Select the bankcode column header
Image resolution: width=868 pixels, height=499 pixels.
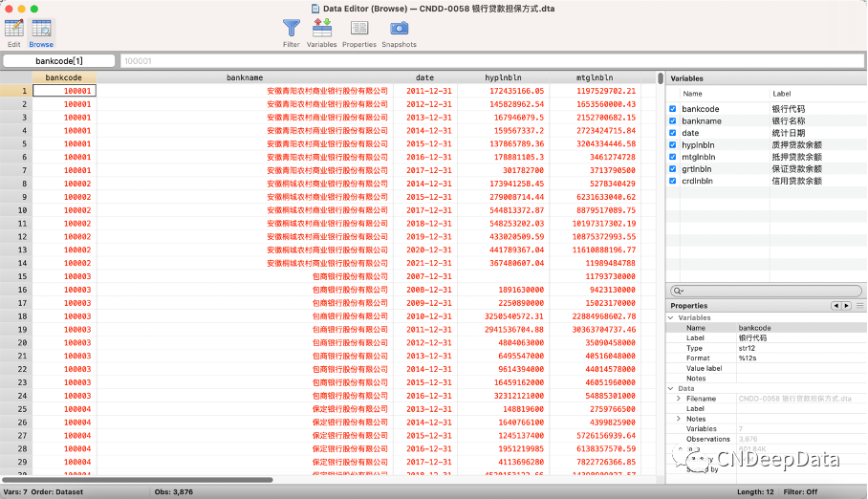[64, 77]
